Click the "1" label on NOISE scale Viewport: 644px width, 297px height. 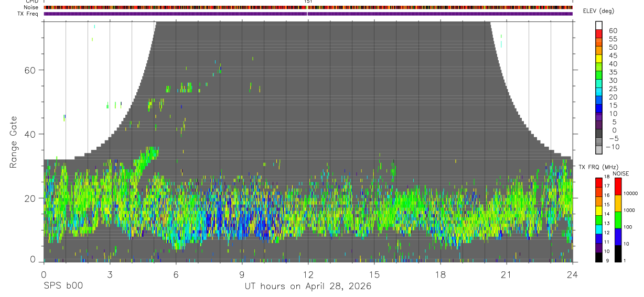625,260
